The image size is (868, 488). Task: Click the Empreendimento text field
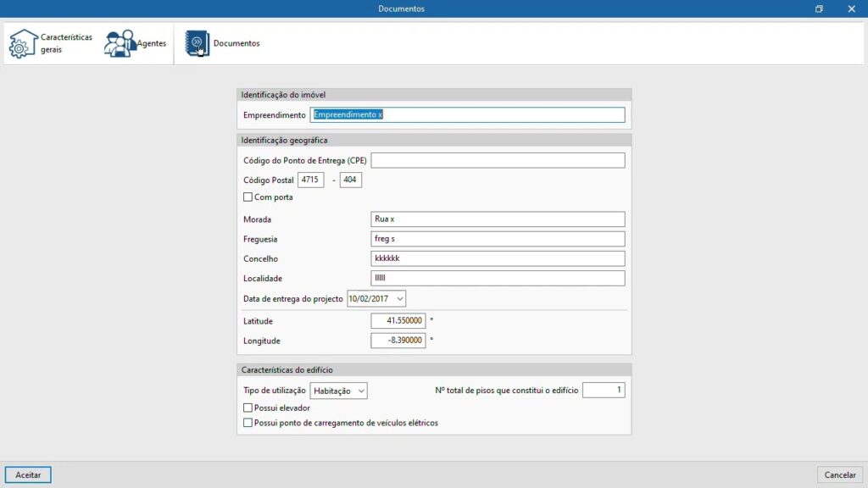coord(467,115)
